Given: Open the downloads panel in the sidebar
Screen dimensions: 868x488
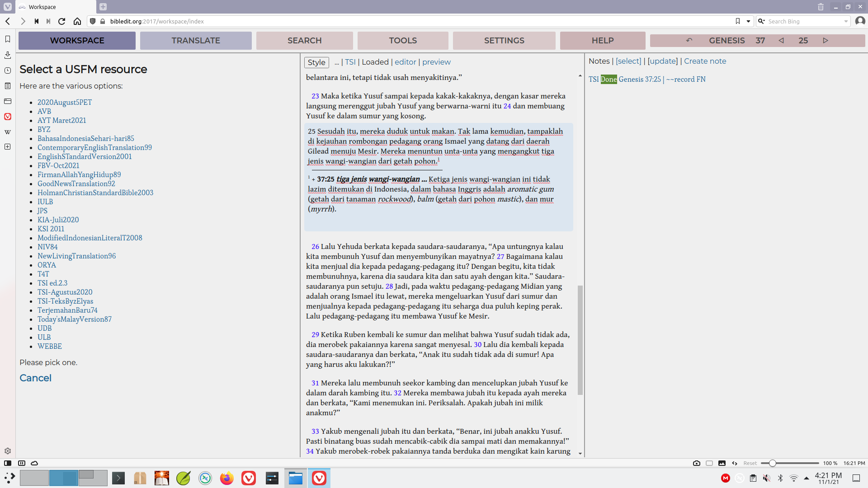Looking at the screenshot, I should 7,55.
